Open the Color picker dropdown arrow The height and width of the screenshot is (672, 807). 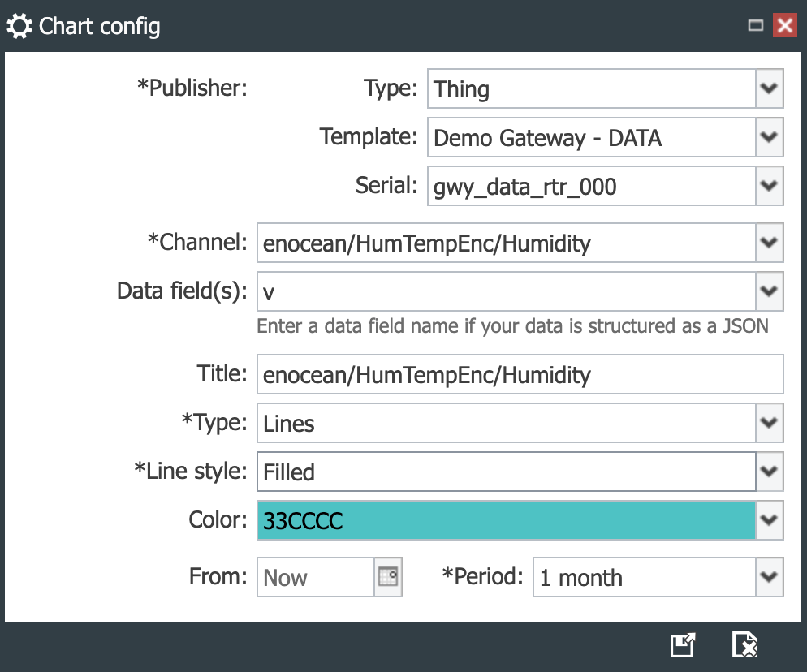(770, 520)
